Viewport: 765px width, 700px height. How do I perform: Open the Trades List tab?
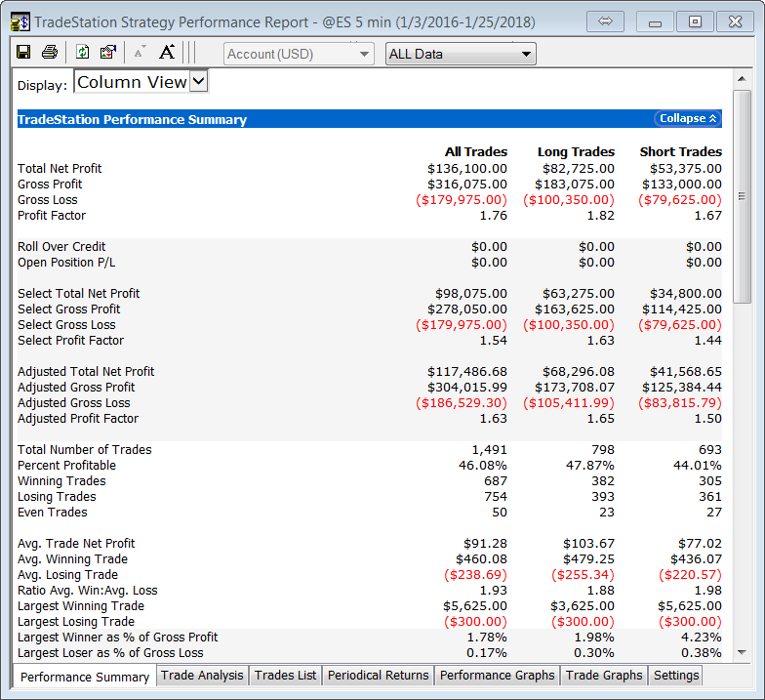click(x=286, y=676)
